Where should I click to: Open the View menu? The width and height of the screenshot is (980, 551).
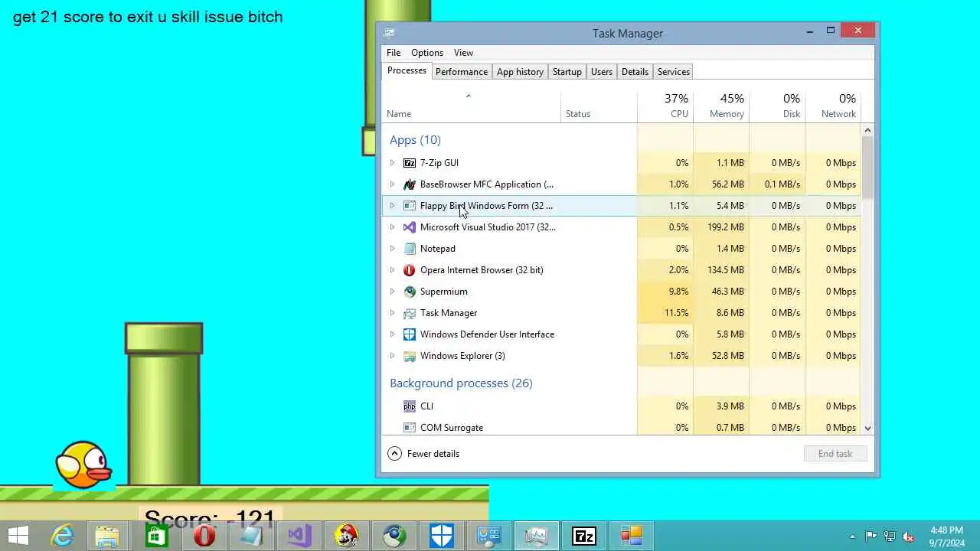(463, 53)
